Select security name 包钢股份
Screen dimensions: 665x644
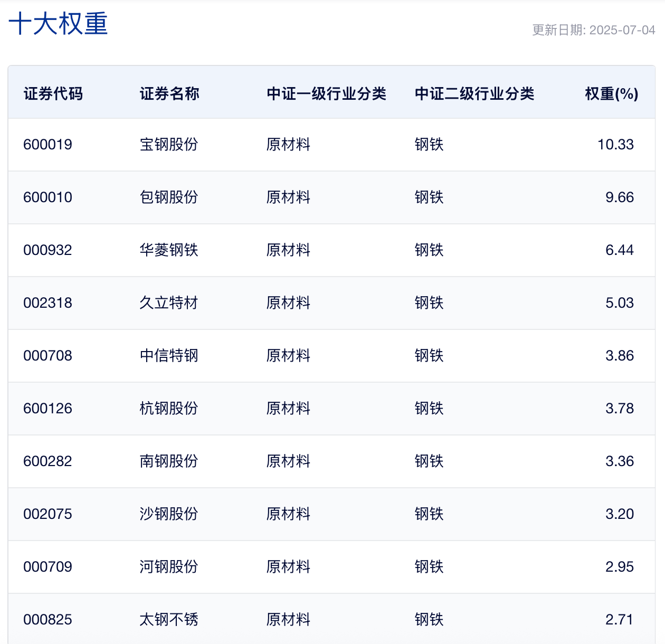pos(169,197)
